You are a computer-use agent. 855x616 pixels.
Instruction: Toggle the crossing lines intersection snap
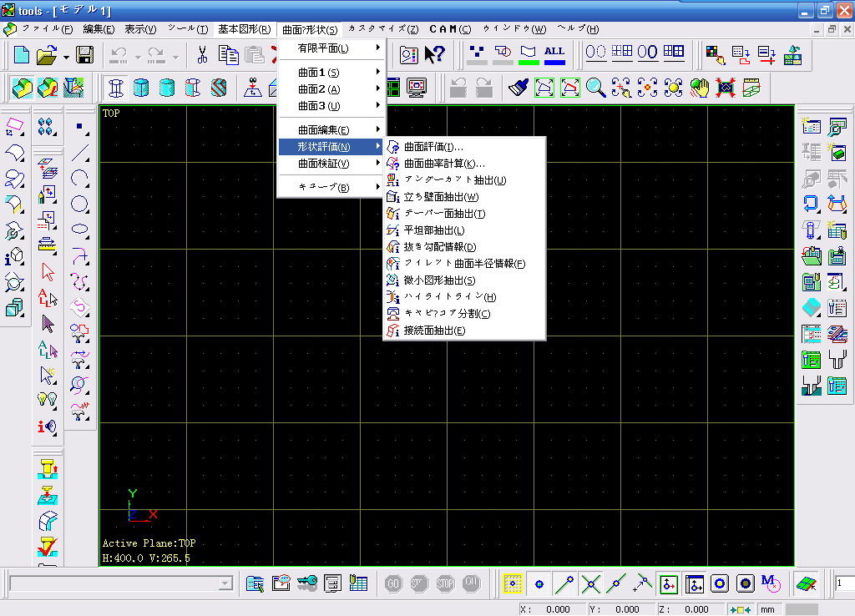[x=590, y=583]
